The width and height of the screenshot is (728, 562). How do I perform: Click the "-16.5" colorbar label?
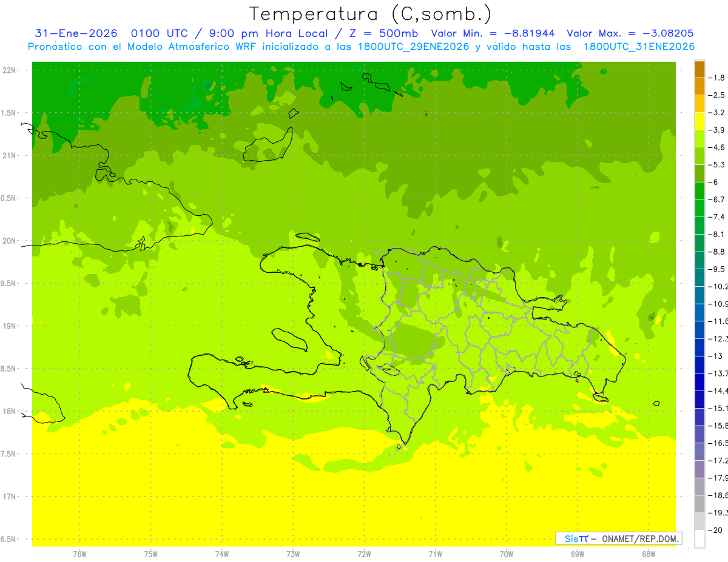point(718,443)
